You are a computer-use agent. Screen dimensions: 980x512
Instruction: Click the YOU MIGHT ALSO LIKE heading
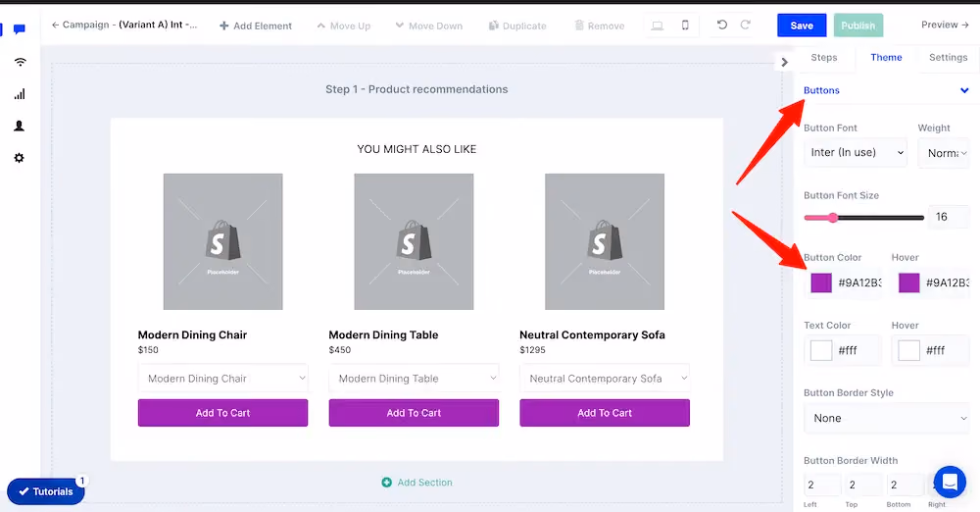pyautogui.click(x=416, y=149)
